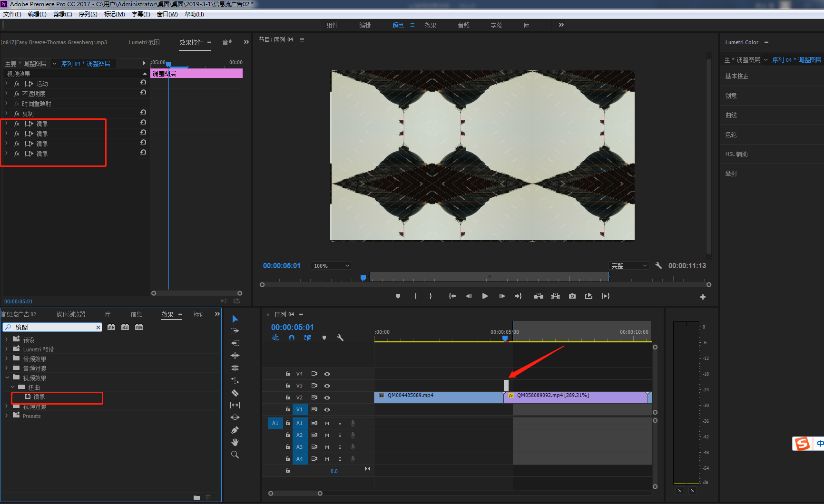
Task: Click timeline horizontal zoom scrollbar
Action: pos(295,494)
